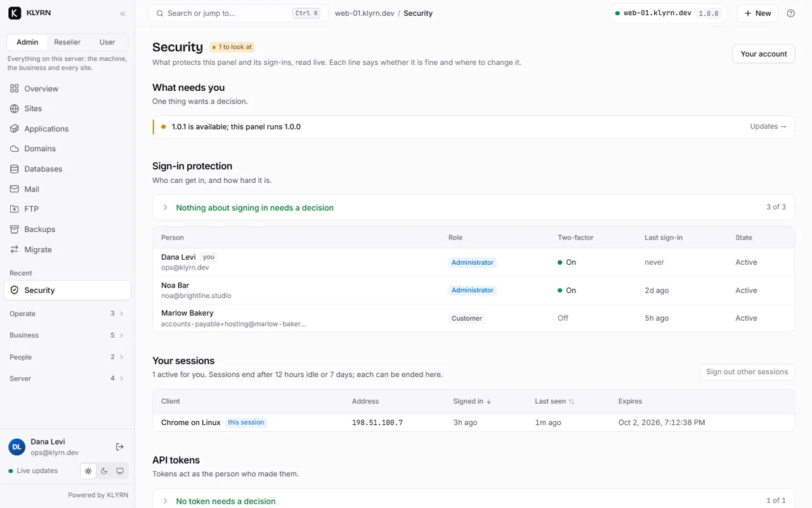
Task: Follow the Updates link for version 1.0.1
Action: tap(768, 126)
